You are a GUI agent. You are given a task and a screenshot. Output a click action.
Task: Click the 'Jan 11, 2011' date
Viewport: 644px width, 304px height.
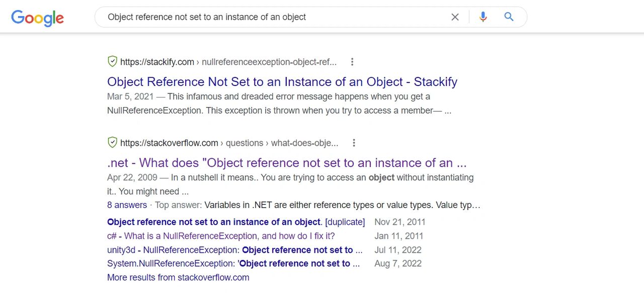pyautogui.click(x=399, y=236)
